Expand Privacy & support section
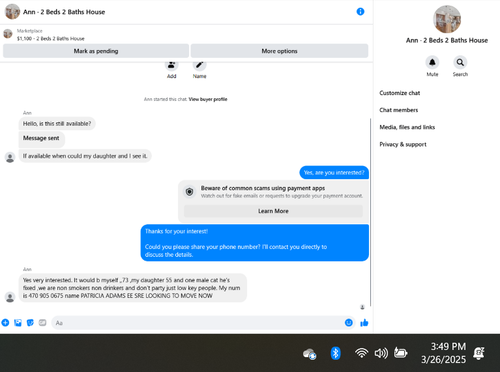 pos(403,144)
